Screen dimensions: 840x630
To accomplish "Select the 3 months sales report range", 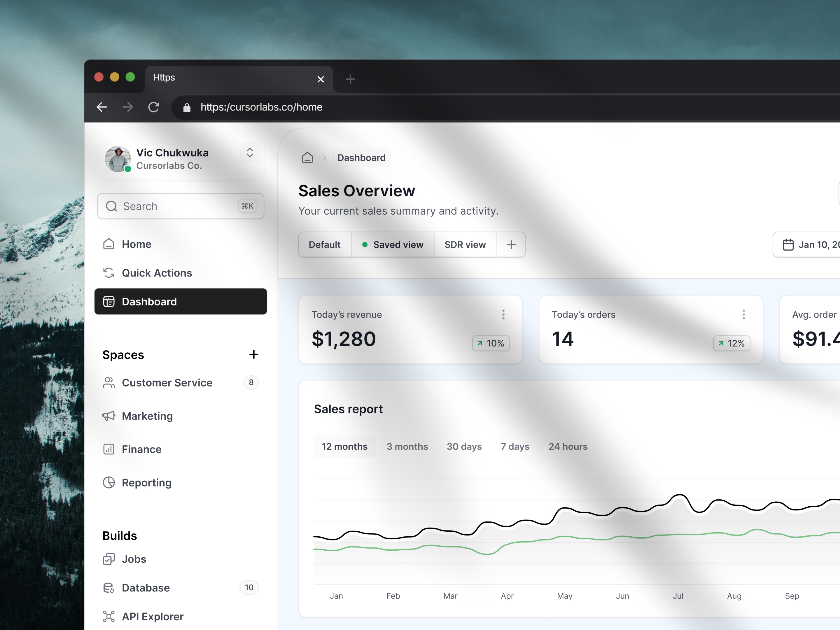I will pos(407,446).
